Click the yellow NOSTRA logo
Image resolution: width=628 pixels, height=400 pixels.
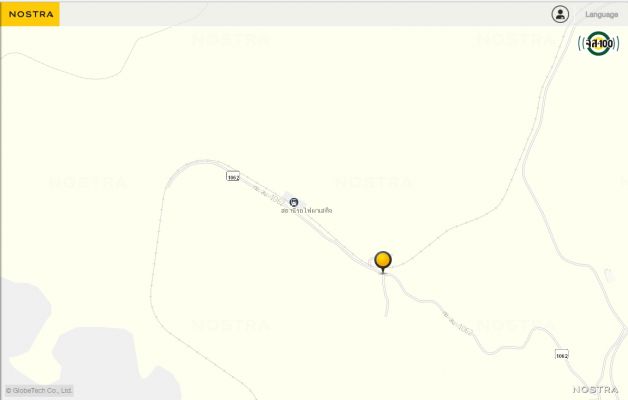pos(30,14)
